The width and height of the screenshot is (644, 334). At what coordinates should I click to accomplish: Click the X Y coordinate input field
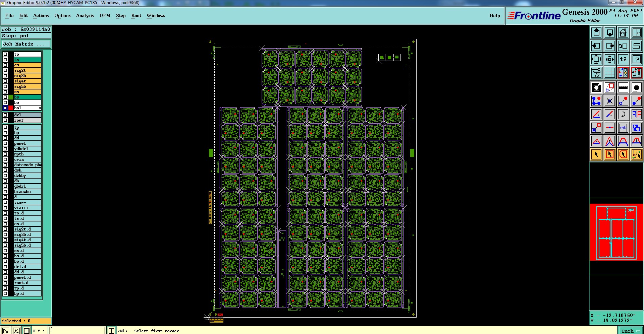(x=77, y=331)
